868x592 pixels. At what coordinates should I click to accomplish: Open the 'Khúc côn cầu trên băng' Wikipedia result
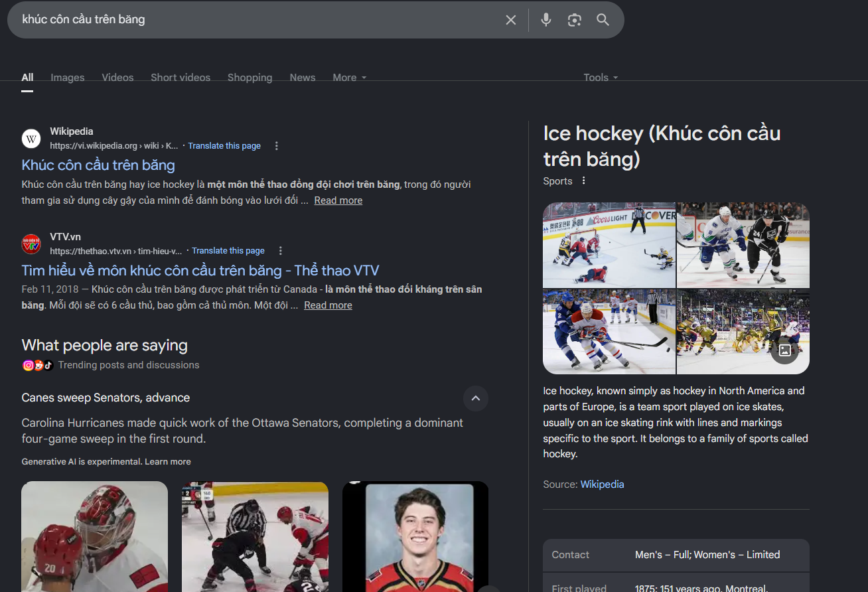(x=98, y=165)
